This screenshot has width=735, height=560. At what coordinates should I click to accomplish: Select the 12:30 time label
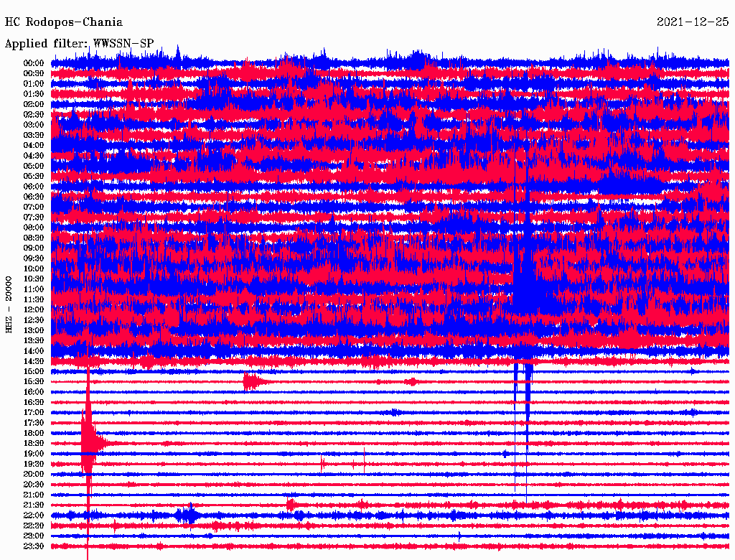[34, 320]
